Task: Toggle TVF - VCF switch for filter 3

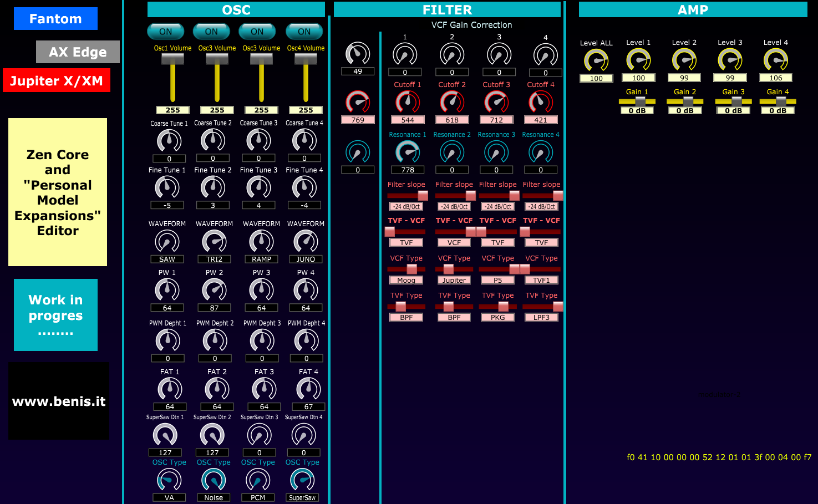Action: click(498, 232)
